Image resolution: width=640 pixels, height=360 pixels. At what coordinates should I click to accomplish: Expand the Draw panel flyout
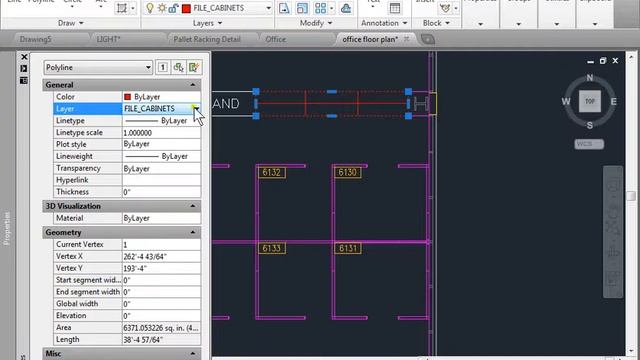[71, 23]
